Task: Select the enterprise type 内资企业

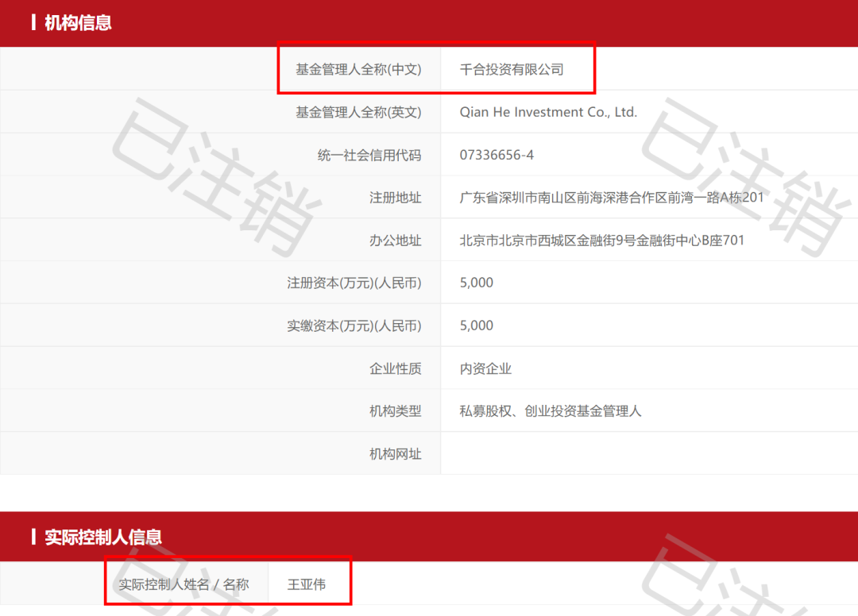Action: (485, 368)
